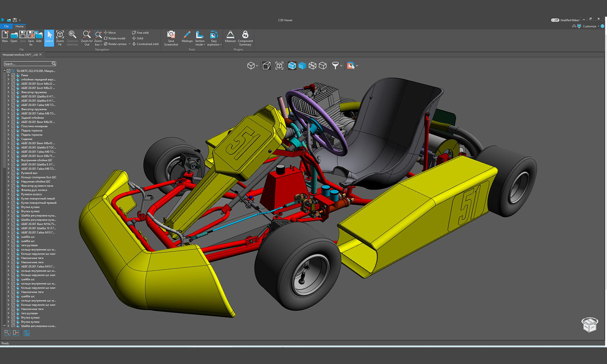The height and width of the screenshot is (364, 607).
Task: Click the Save As ribbon icon
Action: 31,38
